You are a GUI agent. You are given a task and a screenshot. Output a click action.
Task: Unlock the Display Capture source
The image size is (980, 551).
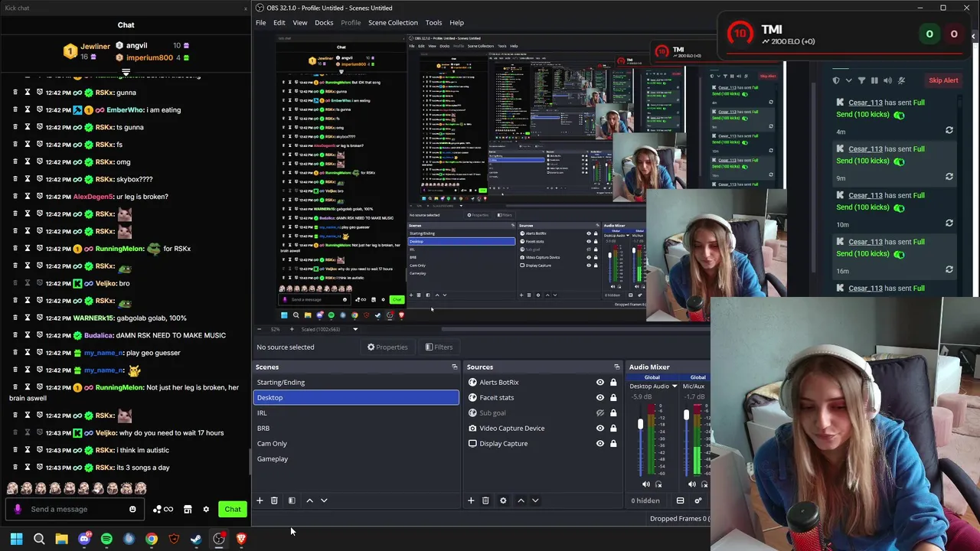coord(613,444)
